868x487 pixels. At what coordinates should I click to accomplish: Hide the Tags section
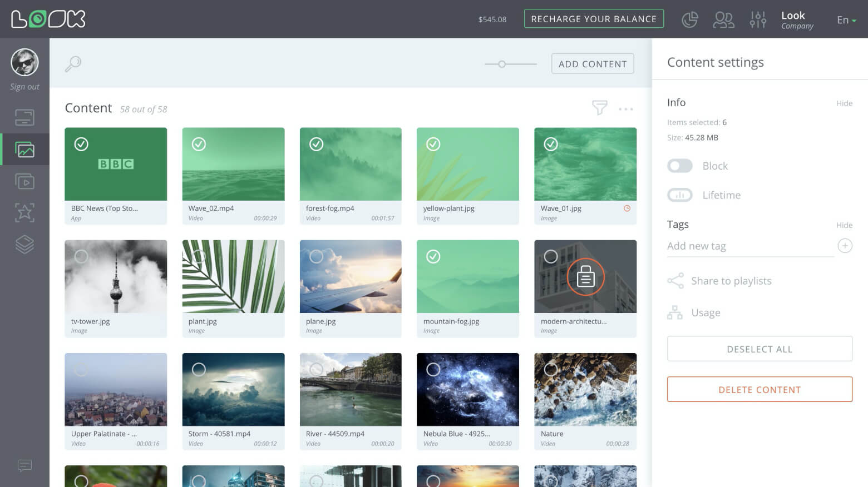pos(844,225)
